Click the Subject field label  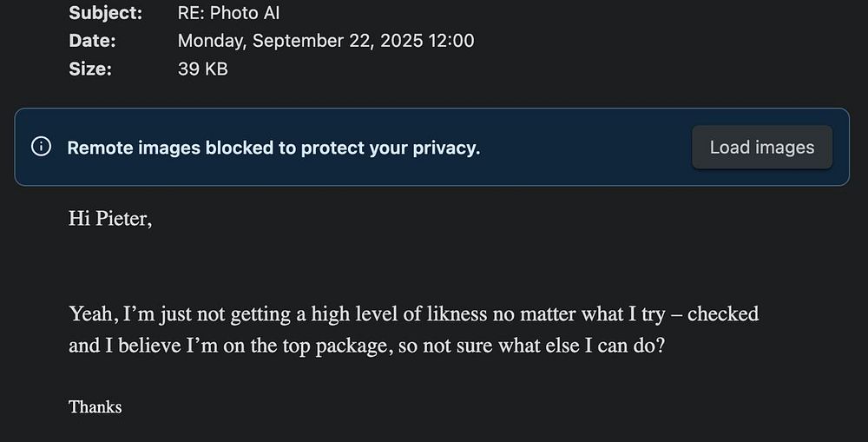(x=105, y=13)
